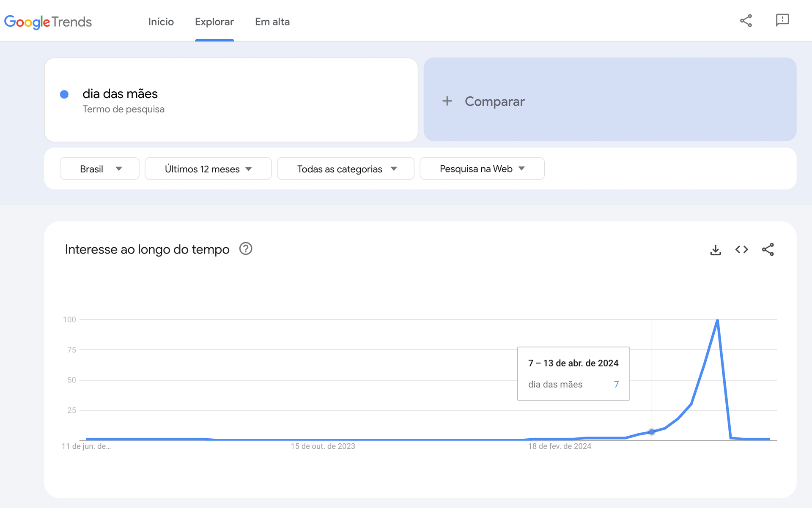Image resolution: width=812 pixels, height=508 pixels.
Task: Click the feedback icon in the top right
Action: pos(783,20)
